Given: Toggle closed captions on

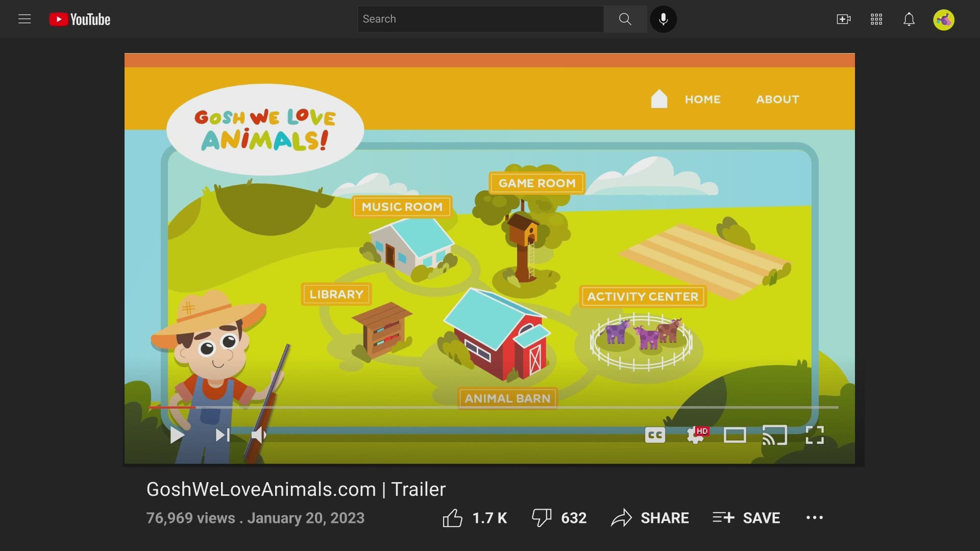Looking at the screenshot, I should pos(655,435).
